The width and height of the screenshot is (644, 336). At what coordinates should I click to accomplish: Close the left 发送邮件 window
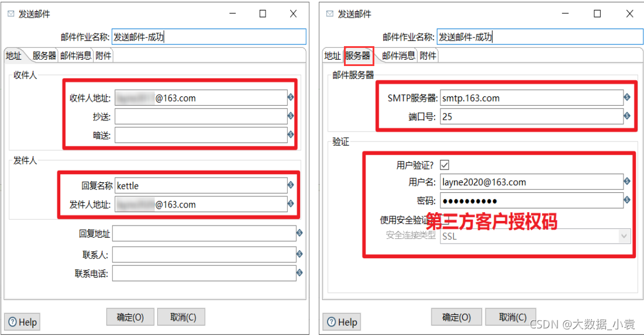[x=293, y=14]
